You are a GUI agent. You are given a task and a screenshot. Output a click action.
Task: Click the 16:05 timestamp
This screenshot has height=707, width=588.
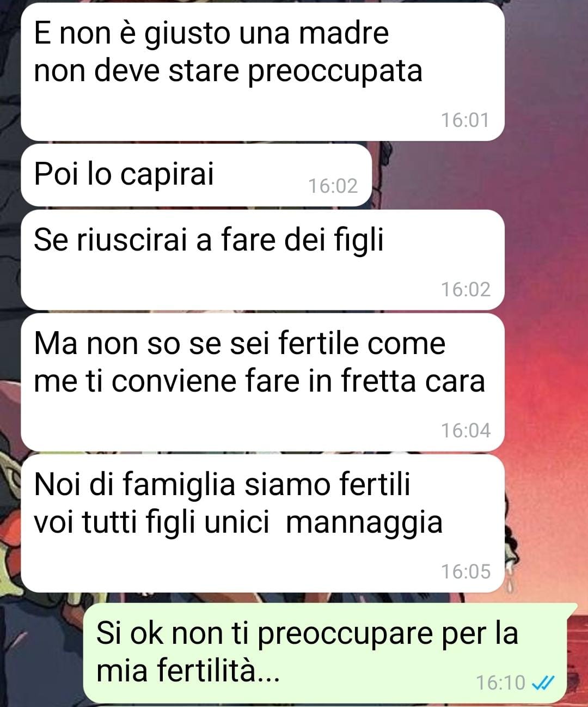[x=465, y=571]
